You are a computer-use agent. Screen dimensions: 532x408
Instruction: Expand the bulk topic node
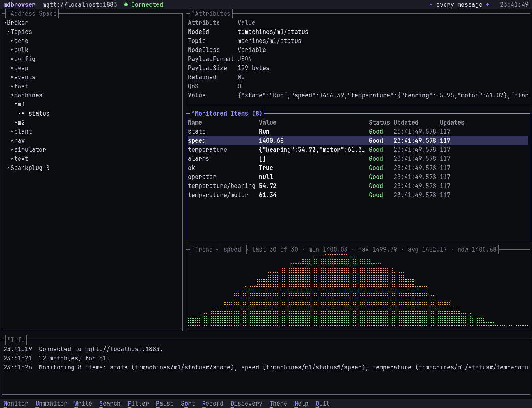pyautogui.click(x=12, y=50)
